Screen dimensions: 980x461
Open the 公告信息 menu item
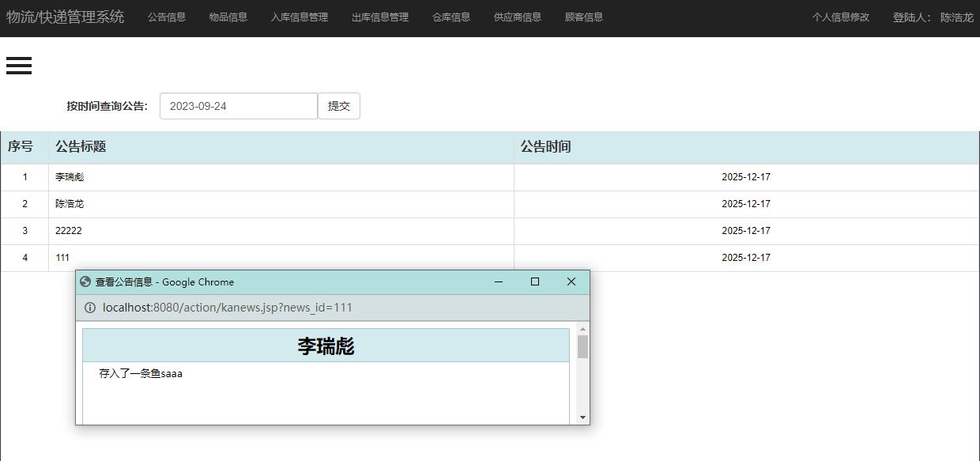pos(166,17)
